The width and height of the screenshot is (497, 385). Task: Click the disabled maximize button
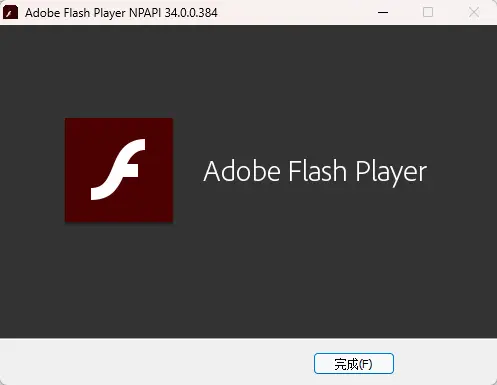point(428,13)
